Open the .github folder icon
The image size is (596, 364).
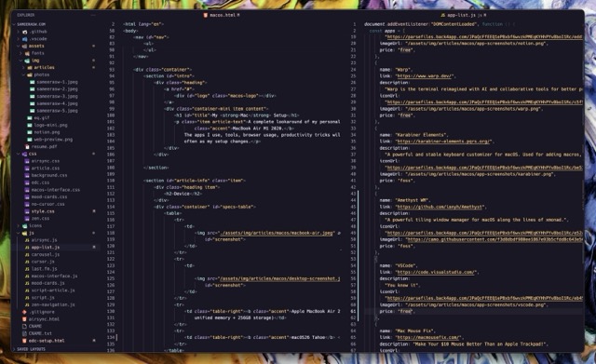click(25, 32)
